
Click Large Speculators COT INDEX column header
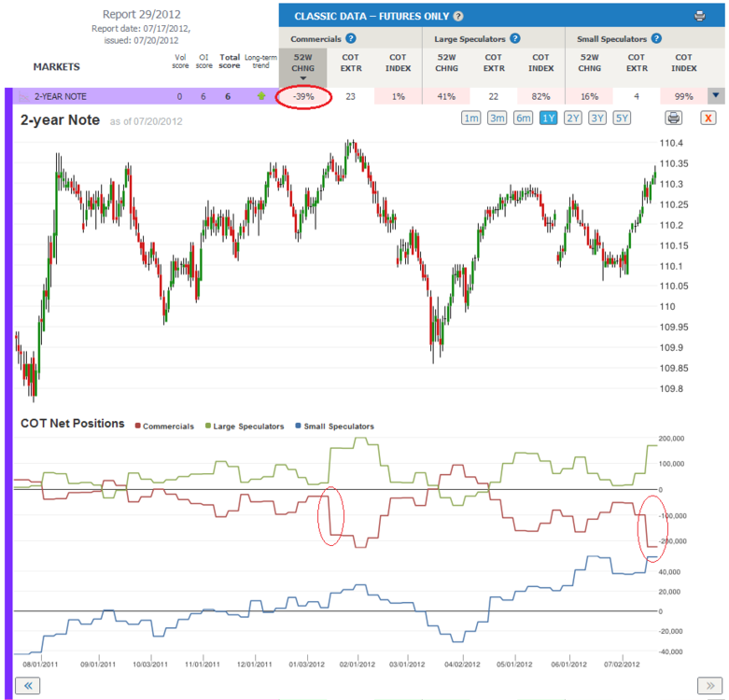pos(540,63)
